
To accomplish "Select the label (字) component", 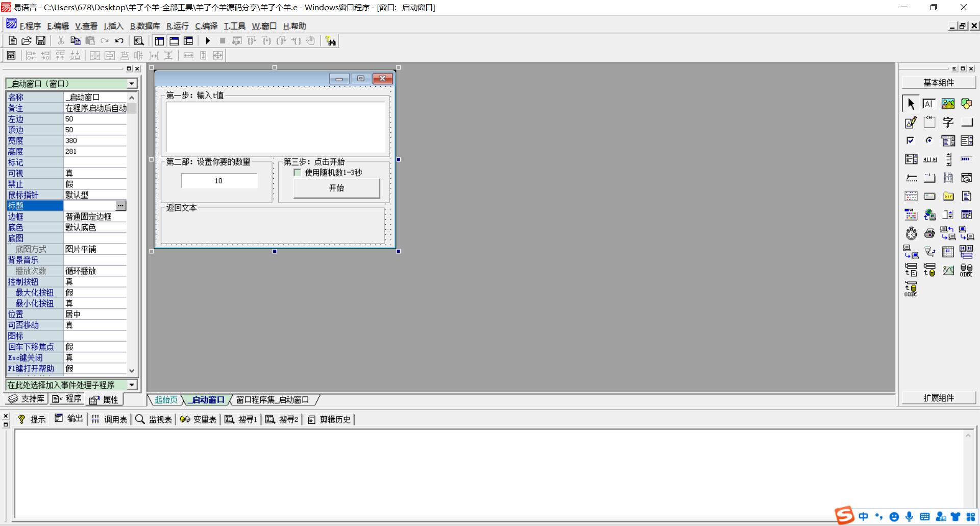I will [948, 122].
